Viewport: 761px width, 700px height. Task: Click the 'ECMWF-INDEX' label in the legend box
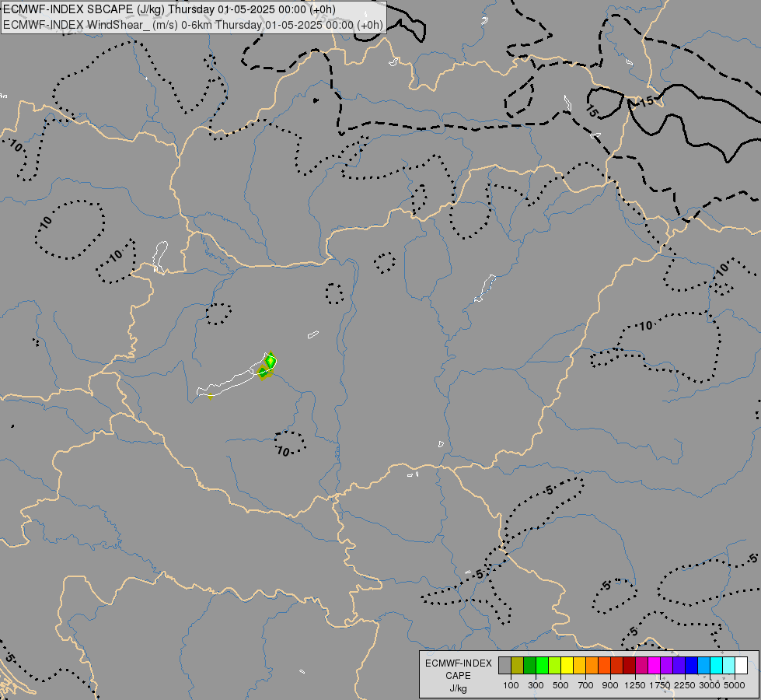tap(459, 663)
